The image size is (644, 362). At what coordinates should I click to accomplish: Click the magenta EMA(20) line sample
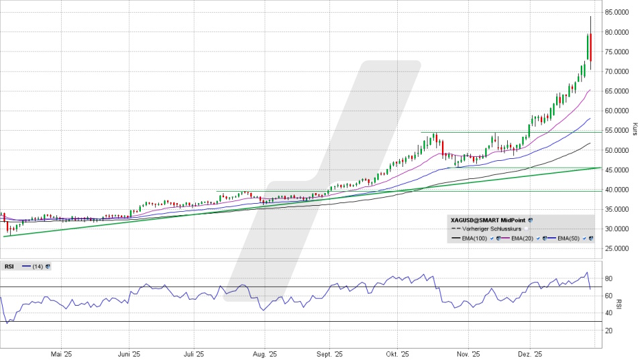point(505,239)
